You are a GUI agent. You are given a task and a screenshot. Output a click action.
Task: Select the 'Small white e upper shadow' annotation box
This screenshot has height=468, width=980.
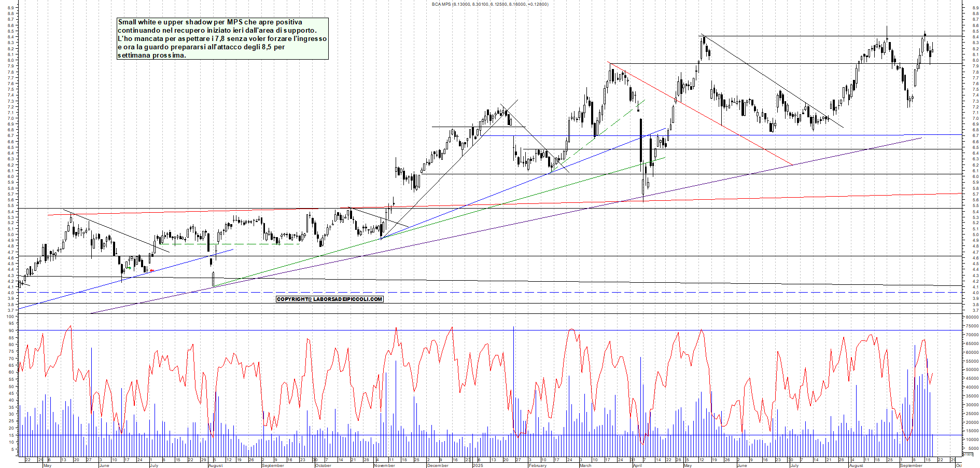[x=222, y=39]
